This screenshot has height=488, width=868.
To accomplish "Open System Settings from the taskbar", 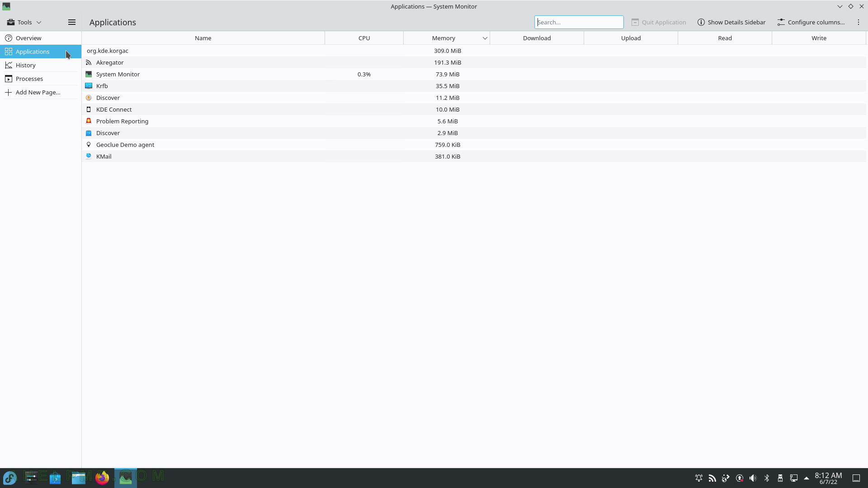I will click(32, 478).
